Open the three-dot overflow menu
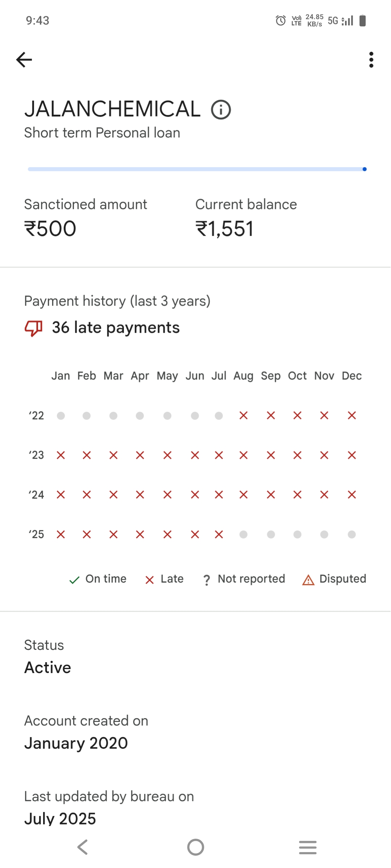 click(x=371, y=60)
